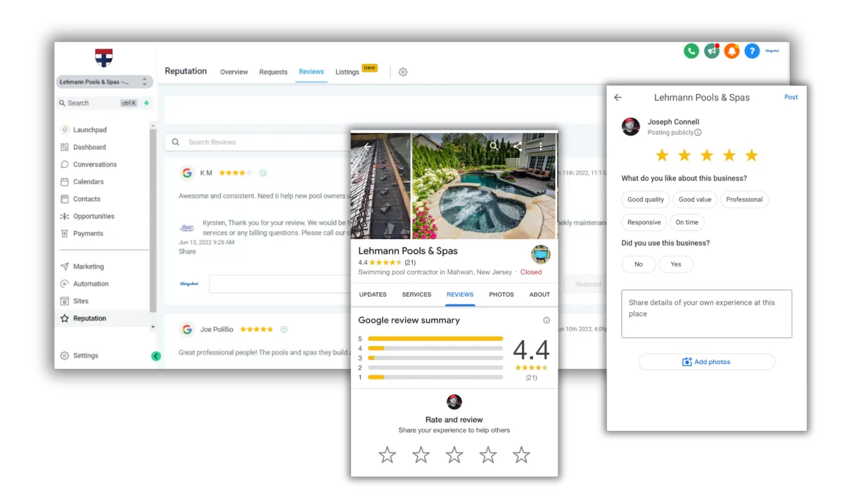
Task: Open Contacts in sidebar
Action: pos(79,199)
